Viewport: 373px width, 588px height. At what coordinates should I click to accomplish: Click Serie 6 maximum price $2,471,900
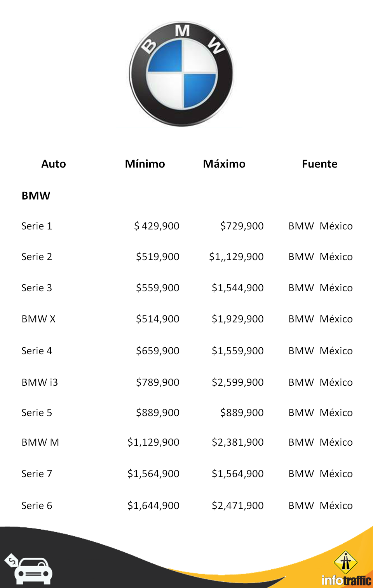237,506
